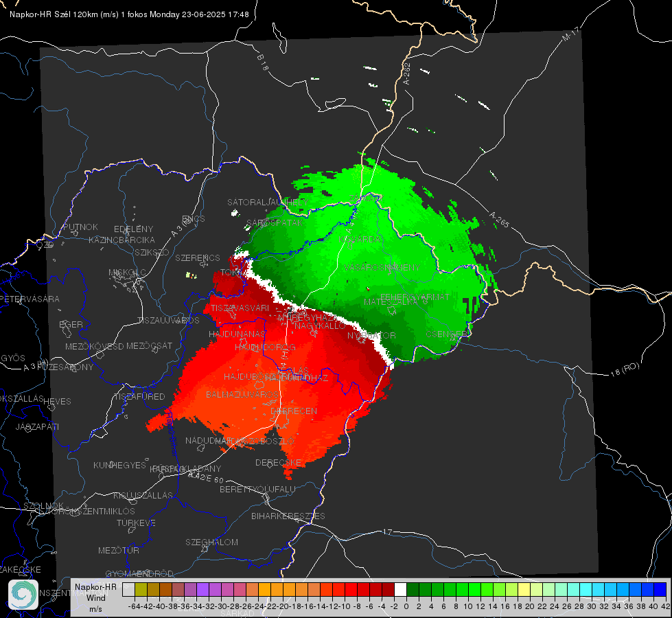The width and height of the screenshot is (672, 618).
Task: Click the KISVÁRDA label
Action: (360, 240)
